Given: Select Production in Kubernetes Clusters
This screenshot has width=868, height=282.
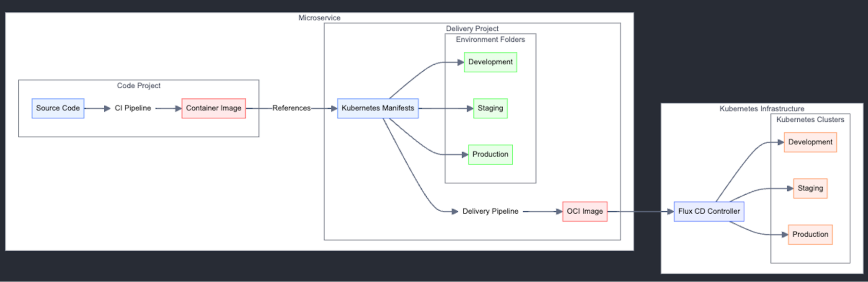Looking at the screenshot, I should [x=810, y=235].
